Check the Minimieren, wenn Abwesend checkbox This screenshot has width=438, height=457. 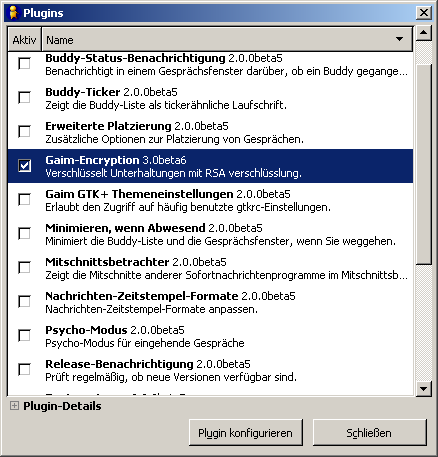click(x=24, y=234)
